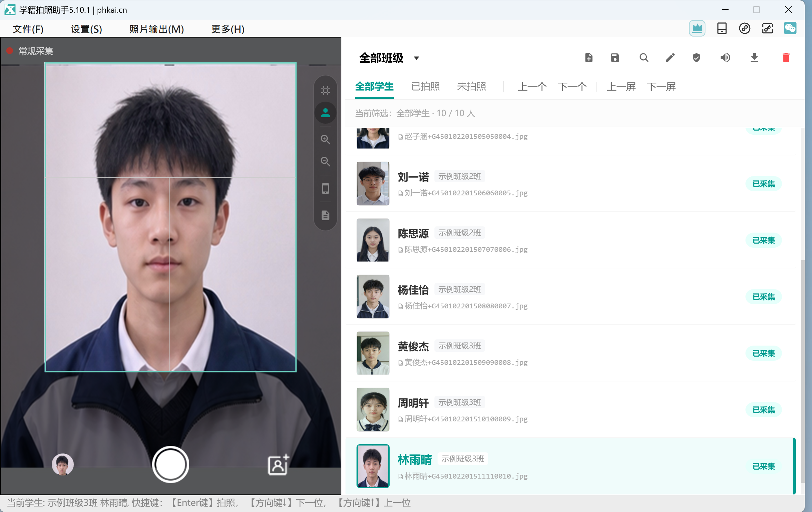
Task: Click 周明轩's photo thumbnail
Action: tap(373, 410)
